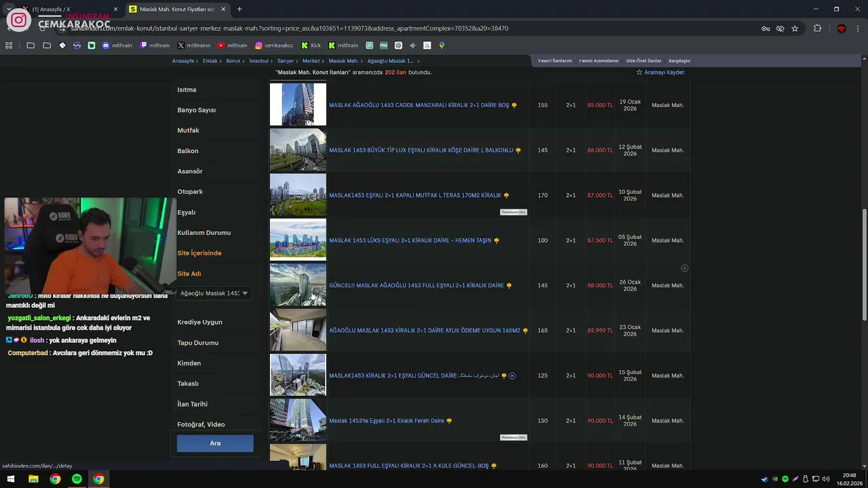Open the Favori İlanlarım menu
Image resolution: width=868 pixels, height=488 pixels.
click(555, 61)
